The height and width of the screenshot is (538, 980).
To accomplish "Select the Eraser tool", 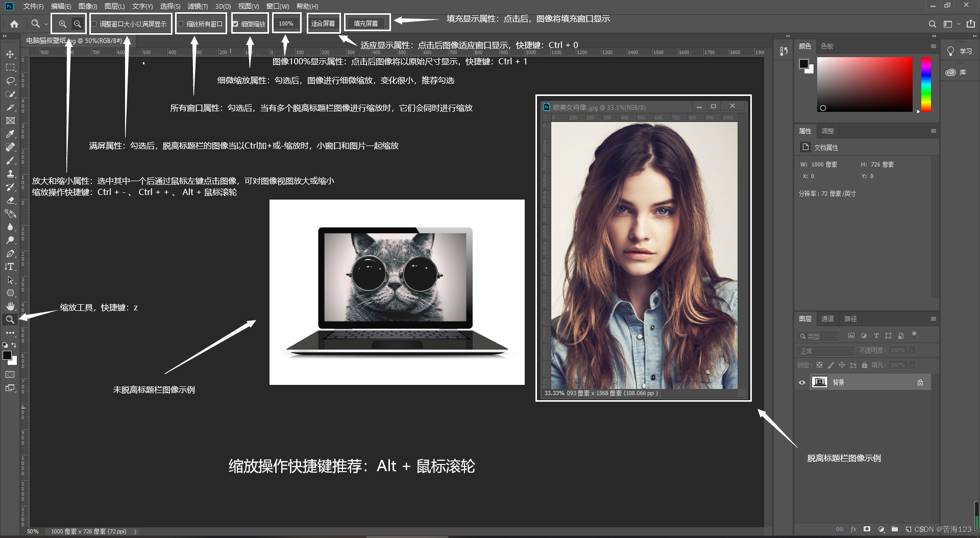I will (10, 200).
